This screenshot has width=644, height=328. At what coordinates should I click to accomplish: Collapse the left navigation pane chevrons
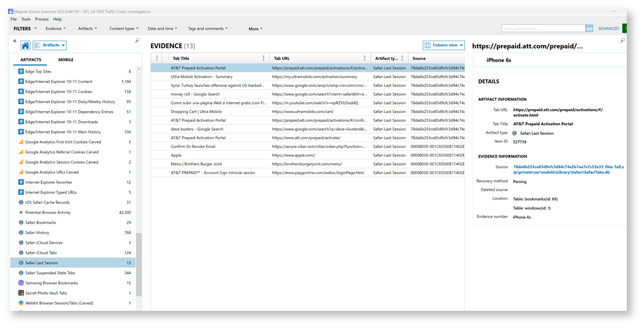tap(15, 41)
